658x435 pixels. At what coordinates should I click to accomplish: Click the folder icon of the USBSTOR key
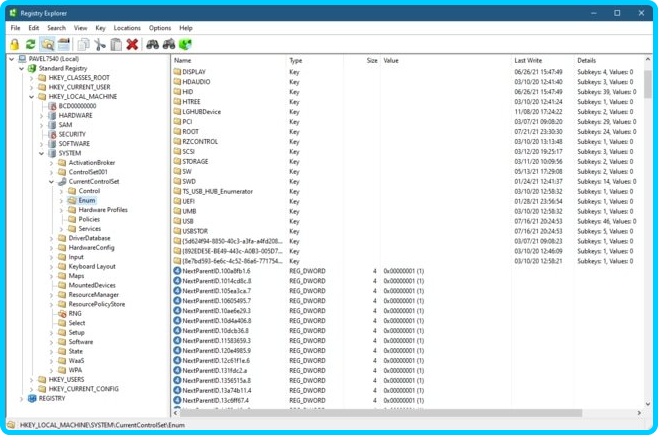[x=177, y=231]
